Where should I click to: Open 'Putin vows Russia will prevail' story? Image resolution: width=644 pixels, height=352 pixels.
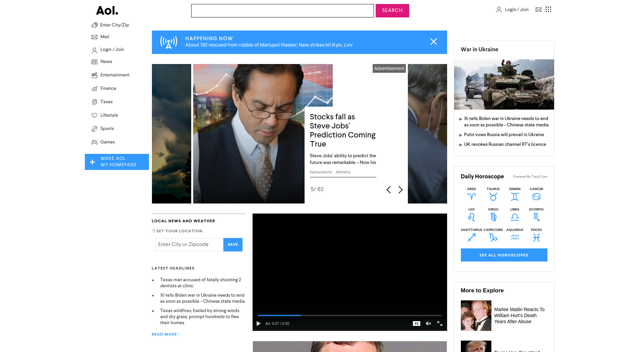[x=504, y=135]
